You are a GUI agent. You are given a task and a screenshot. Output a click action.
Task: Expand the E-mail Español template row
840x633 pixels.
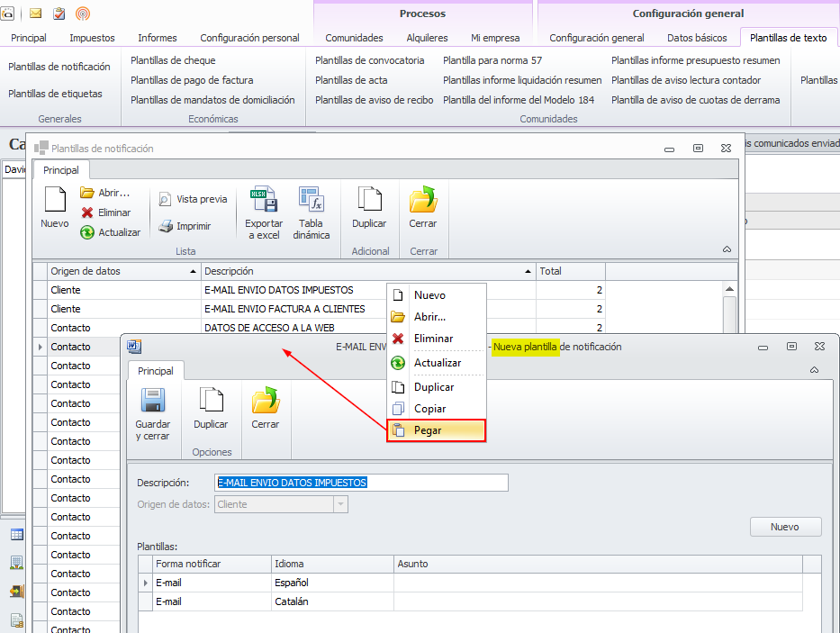pos(146,583)
